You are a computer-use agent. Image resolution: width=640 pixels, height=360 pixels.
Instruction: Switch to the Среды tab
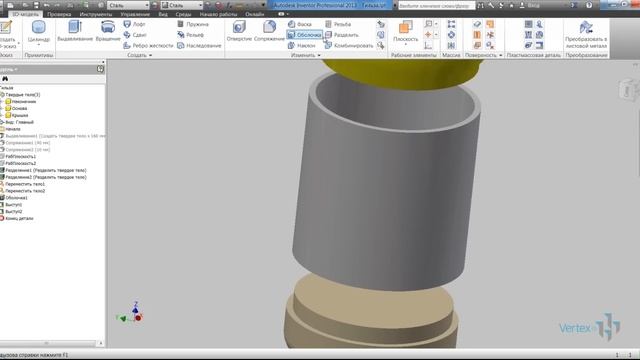coord(183,14)
